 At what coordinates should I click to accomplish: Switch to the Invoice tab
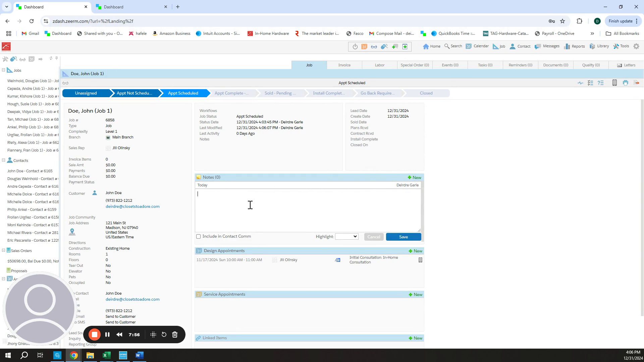(x=344, y=65)
